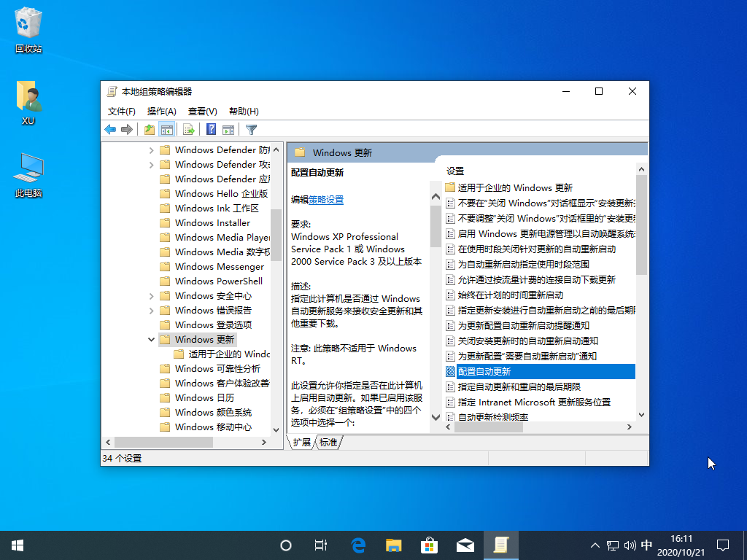Toggle the action pane toolbar icon
The width and height of the screenshot is (747, 560).
coord(228,130)
